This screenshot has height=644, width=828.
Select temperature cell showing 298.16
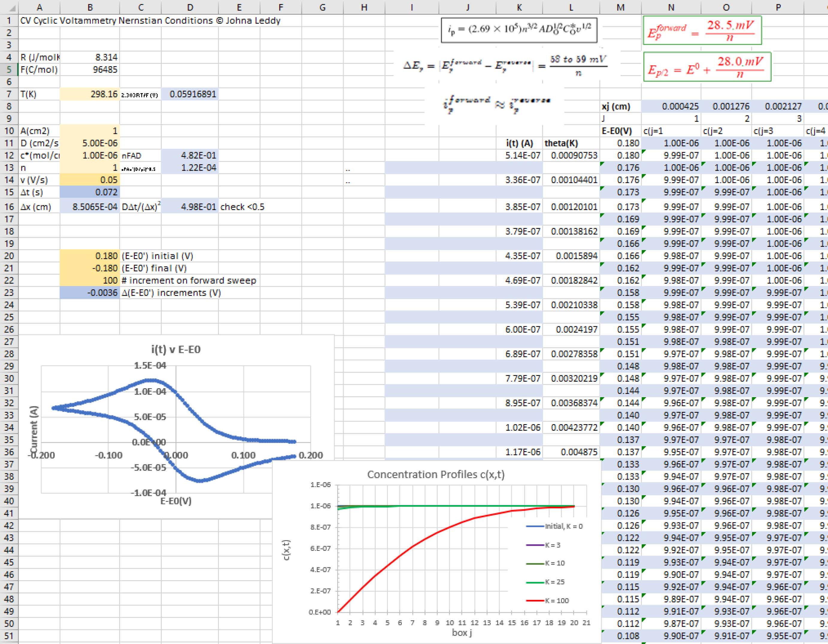tap(90, 94)
